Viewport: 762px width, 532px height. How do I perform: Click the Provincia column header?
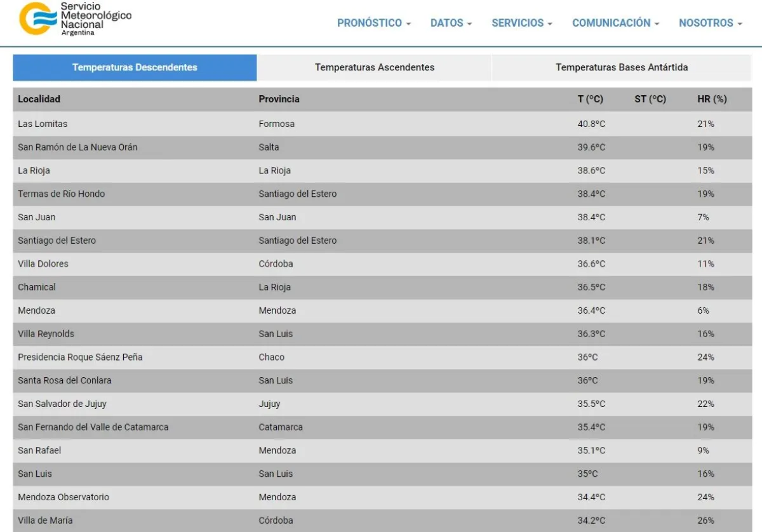point(279,99)
